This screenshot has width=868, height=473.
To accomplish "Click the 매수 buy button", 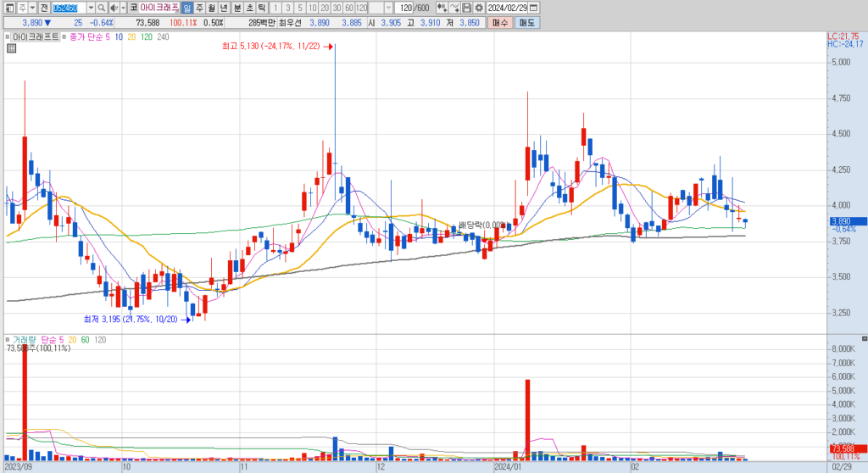I will 500,23.
